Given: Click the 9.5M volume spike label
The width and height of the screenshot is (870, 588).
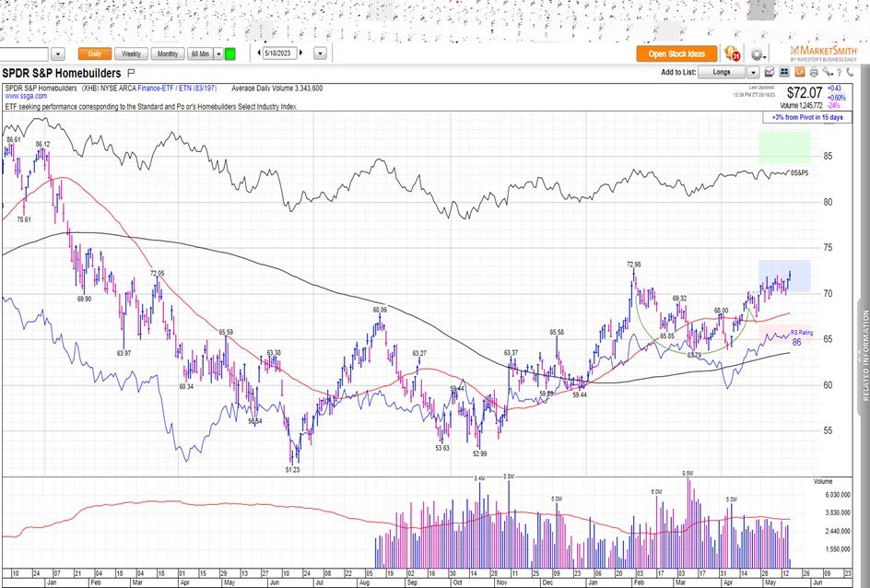Looking at the screenshot, I should coord(688,473).
